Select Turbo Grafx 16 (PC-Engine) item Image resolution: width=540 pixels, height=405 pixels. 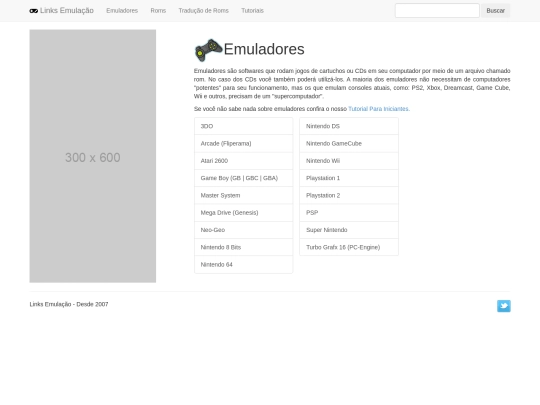pos(349,247)
